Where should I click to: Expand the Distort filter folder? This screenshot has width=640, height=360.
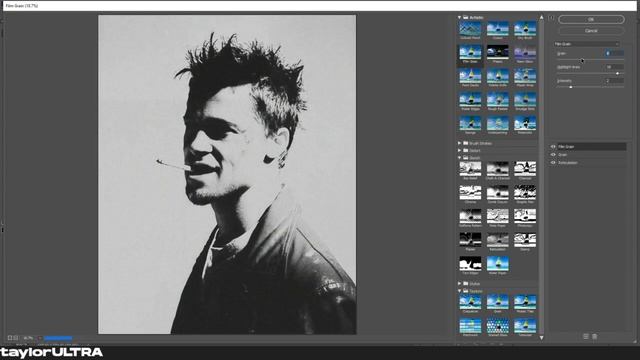pos(459,151)
